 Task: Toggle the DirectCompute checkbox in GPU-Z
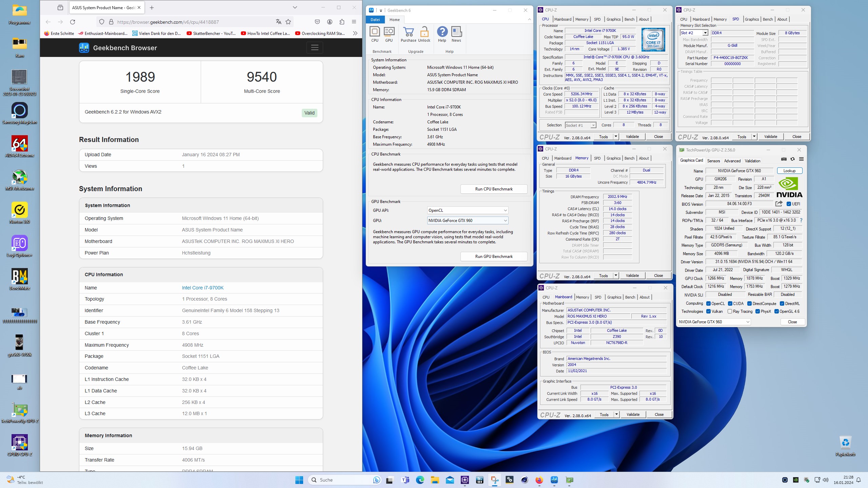click(x=749, y=304)
